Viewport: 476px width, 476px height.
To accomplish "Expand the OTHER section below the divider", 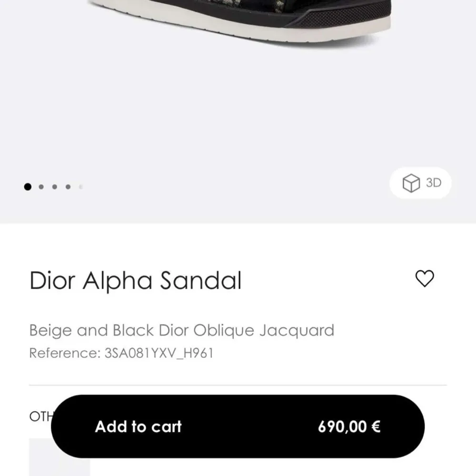I will click(40, 416).
